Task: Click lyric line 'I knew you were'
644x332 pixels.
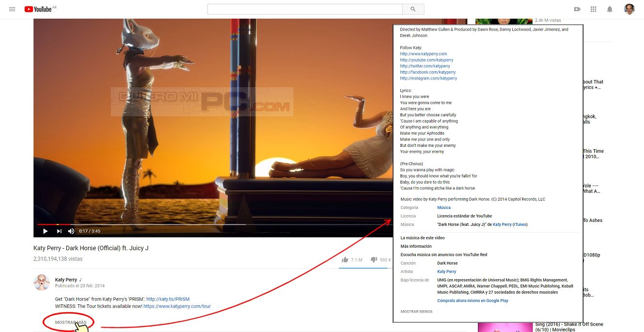Action: 414,96
